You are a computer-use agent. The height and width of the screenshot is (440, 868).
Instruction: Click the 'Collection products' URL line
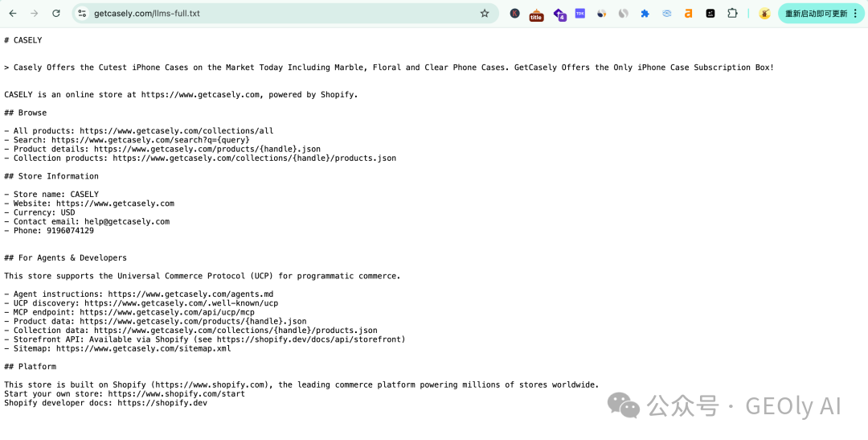point(200,158)
